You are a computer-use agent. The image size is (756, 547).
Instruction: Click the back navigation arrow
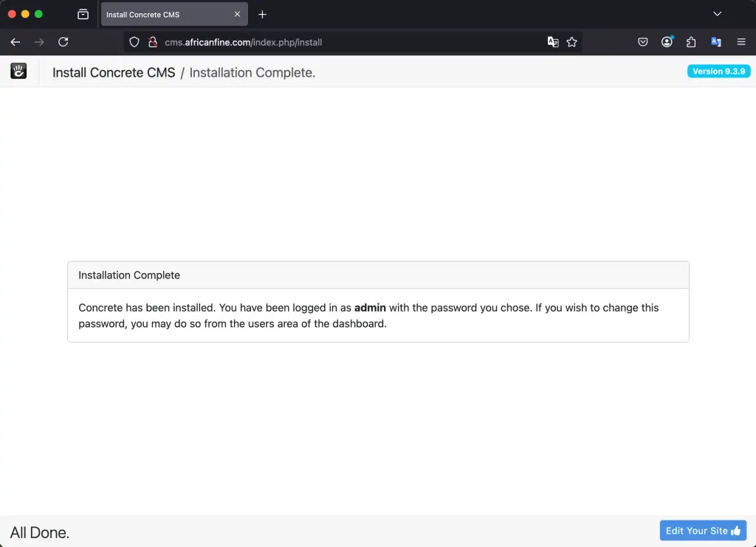(x=15, y=42)
